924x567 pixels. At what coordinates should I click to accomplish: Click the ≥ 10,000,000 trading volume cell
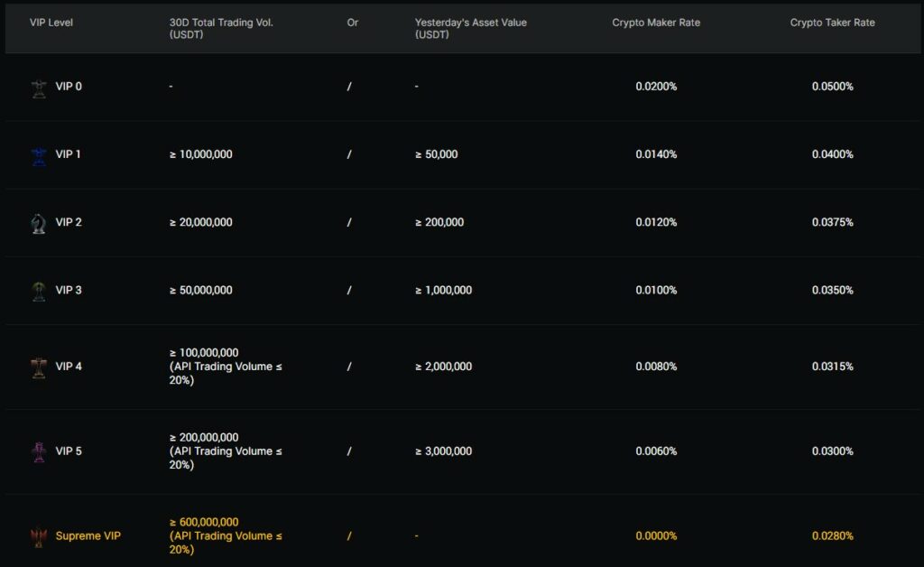pyautogui.click(x=201, y=154)
